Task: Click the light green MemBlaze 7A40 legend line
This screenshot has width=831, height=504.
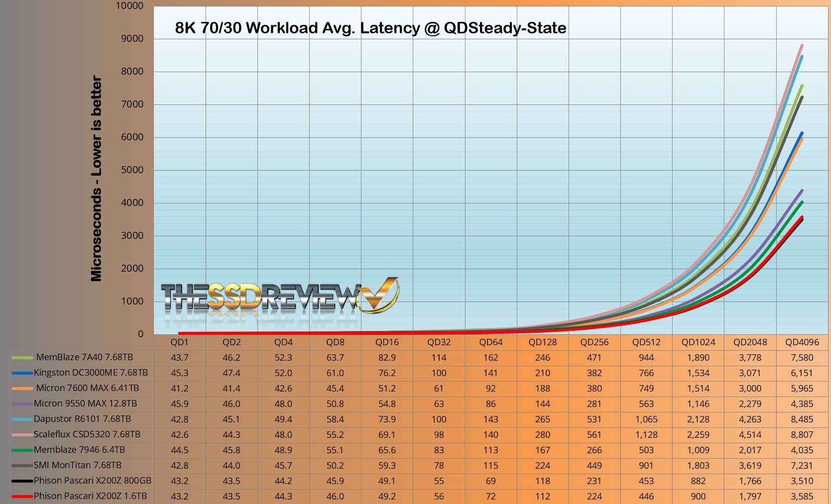Action: pyautogui.click(x=22, y=358)
